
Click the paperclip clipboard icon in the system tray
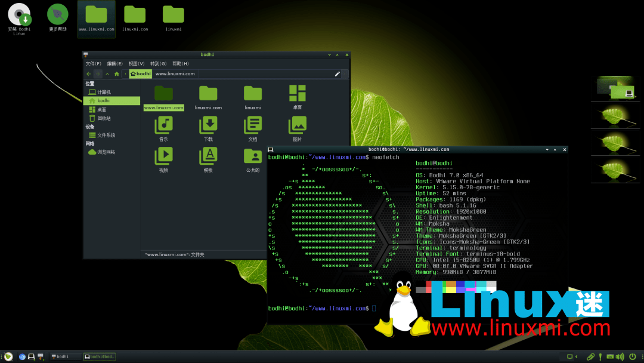click(591, 356)
